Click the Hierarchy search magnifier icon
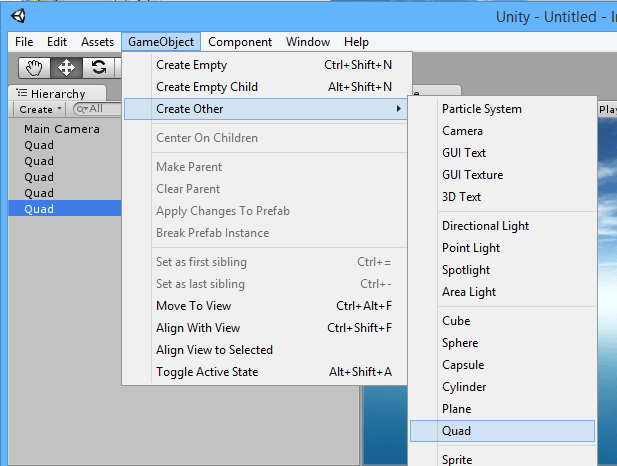617x466 pixels. (x=81, y=109)
